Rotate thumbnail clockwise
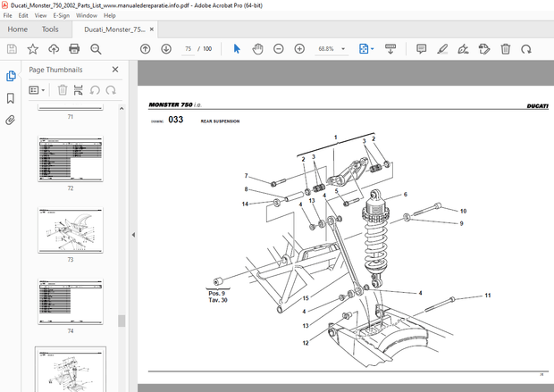Viewport: 554px width, 392px height. (x=111, y=90)
